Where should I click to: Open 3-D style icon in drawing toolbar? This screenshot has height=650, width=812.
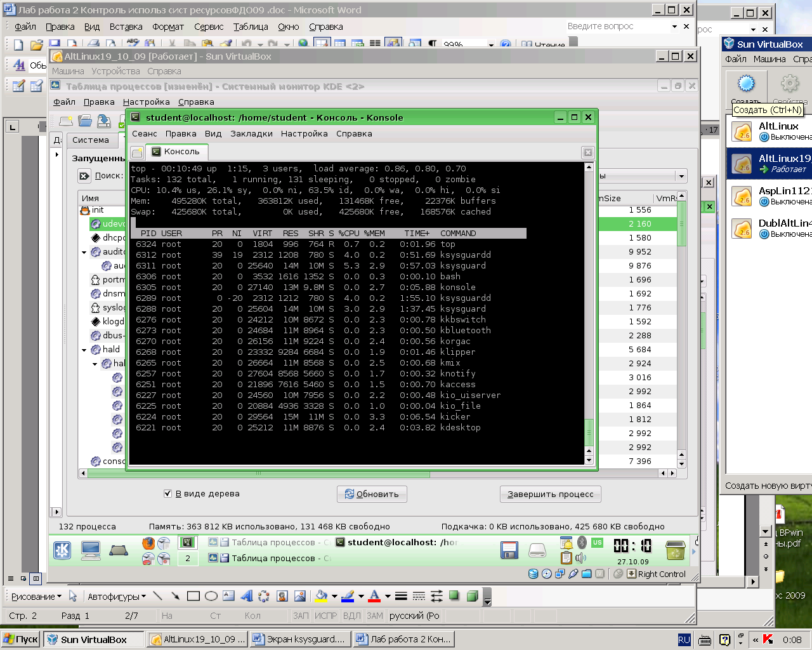pos(472,596)
